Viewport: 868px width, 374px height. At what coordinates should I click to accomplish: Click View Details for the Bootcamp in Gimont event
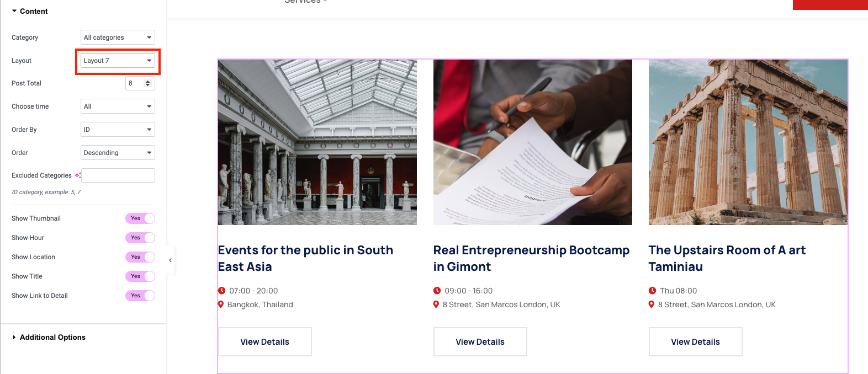coord(480,342)
